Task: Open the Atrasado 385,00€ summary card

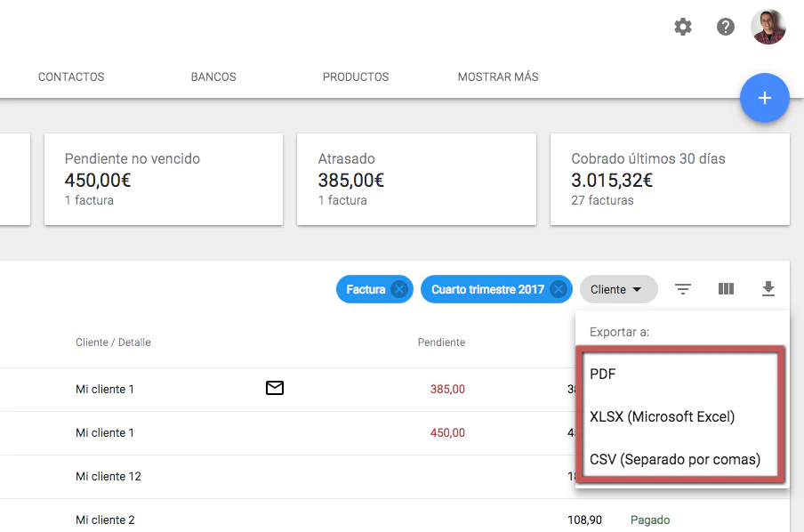Action: click(416, 179)
